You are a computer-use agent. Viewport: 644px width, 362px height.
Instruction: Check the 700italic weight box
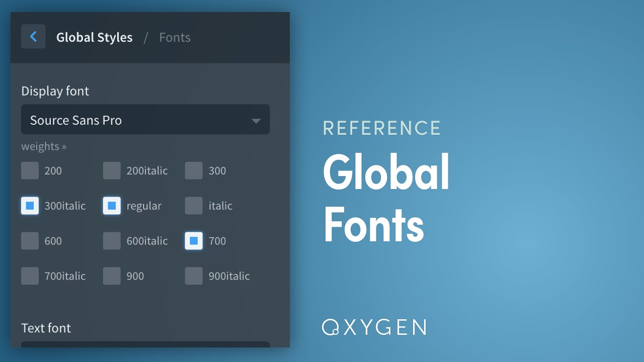click(30, 276)
